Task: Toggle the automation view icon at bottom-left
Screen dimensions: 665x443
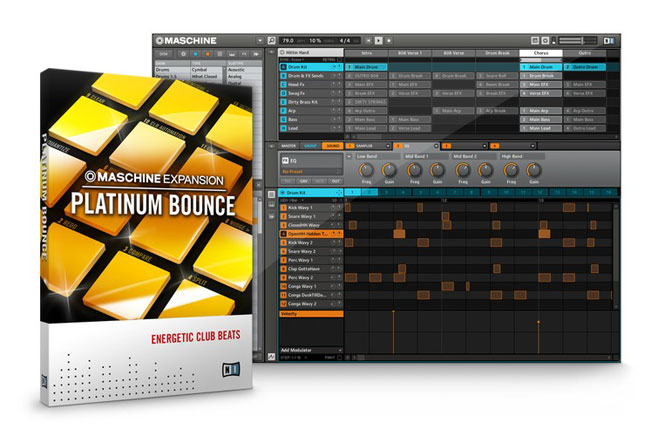Action: [x=271, y=357]
